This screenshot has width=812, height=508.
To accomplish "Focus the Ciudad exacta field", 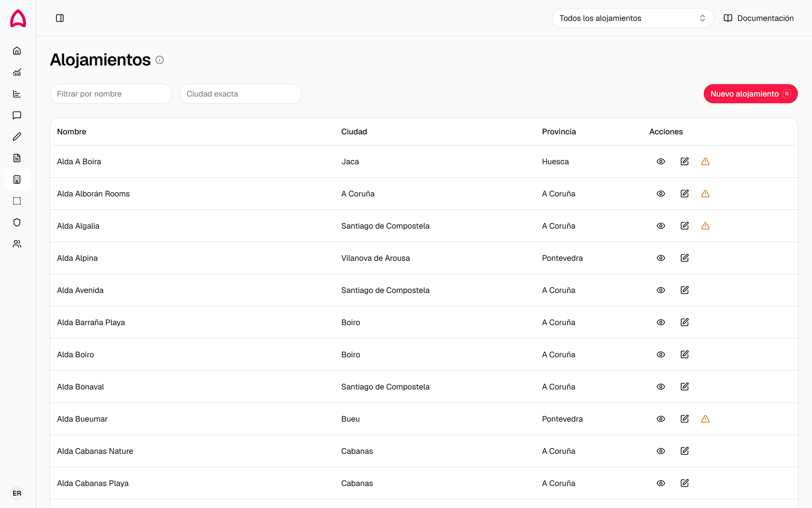I will [240, 94].
